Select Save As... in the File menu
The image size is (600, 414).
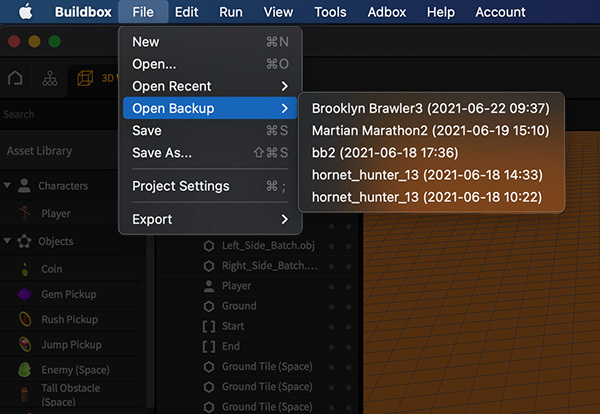[x=163, y=153]
